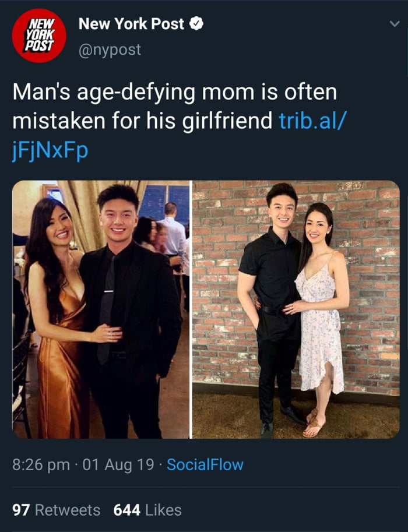Click the 8:26 pm timestamp

pos(41,464)
